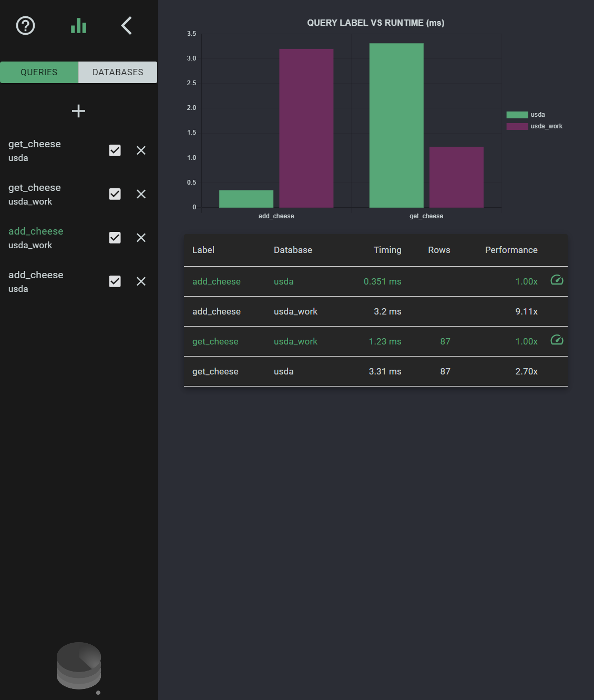Add a new query with plus icon
594x700 pixels.
click(x=78, y=111)
